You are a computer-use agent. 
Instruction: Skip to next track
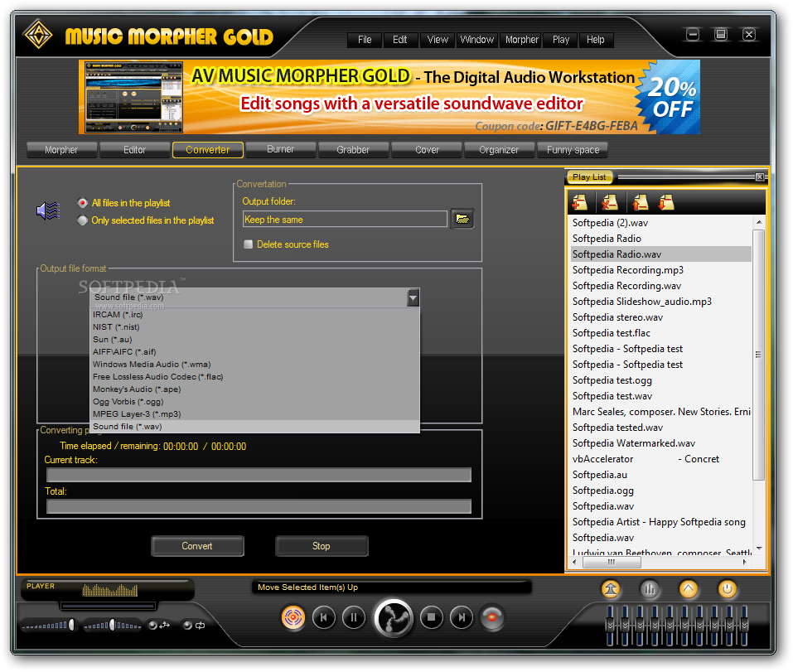click(x=462, y=617)
